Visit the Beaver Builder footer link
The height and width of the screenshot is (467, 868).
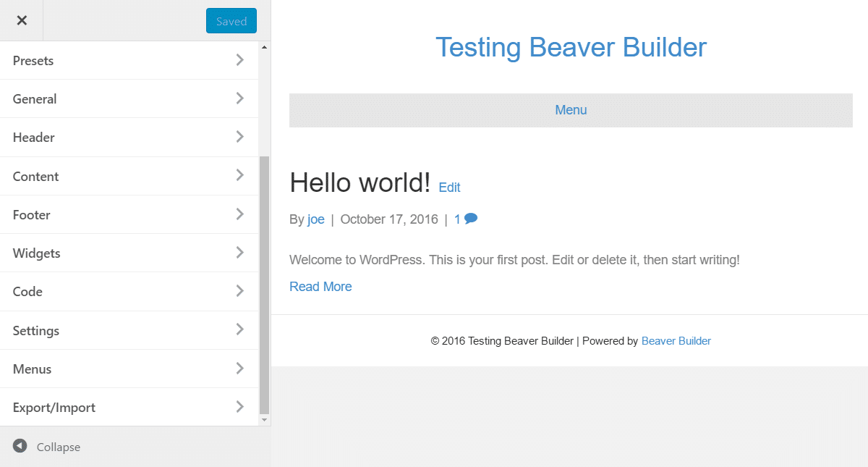point(676,341)
